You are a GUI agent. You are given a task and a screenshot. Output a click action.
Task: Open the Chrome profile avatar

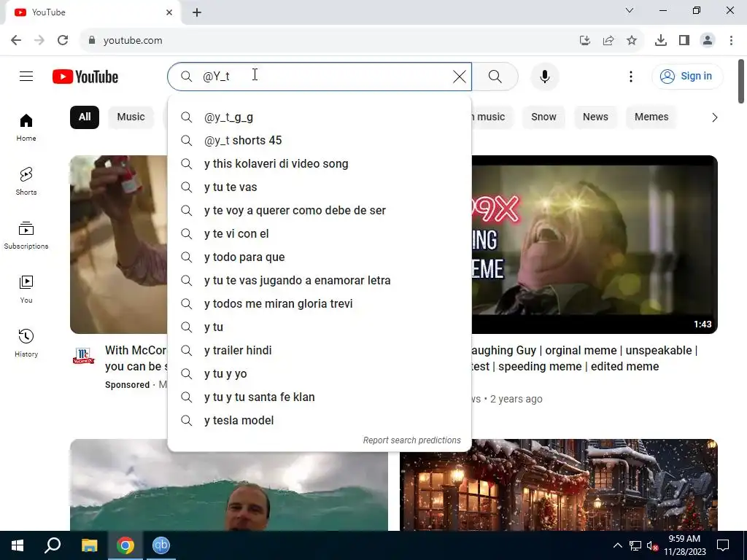point(708,41)
